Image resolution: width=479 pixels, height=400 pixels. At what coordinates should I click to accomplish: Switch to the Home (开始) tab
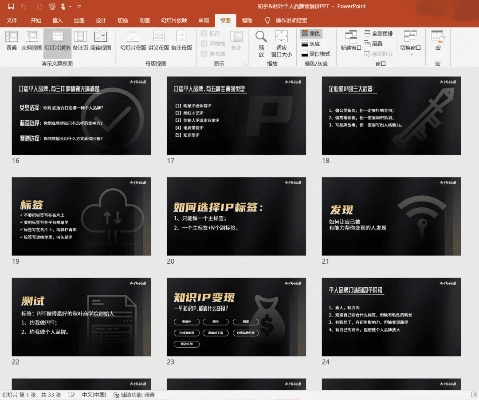tap(35, 20)
